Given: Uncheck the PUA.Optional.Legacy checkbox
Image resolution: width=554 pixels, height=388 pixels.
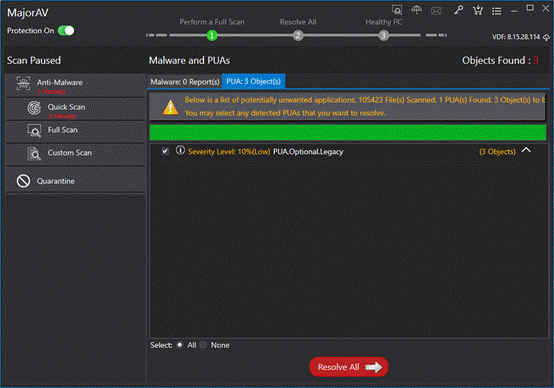Looking at the screenshot, I should tap(165, 151).
